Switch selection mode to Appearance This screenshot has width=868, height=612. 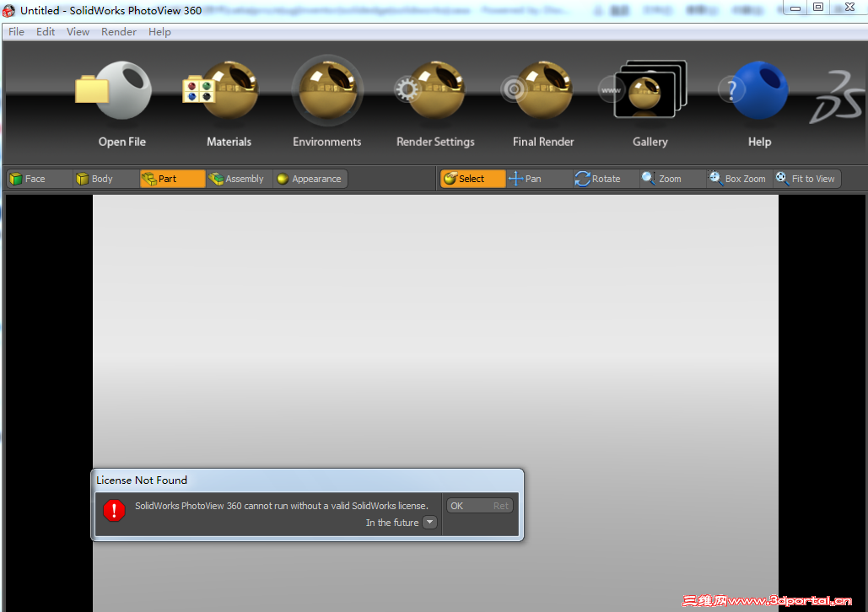310,179
